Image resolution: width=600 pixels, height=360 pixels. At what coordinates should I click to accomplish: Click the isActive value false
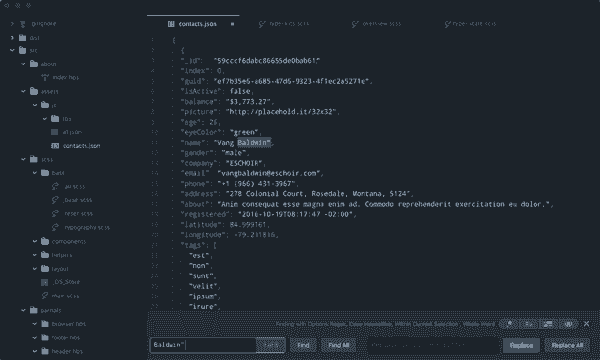point(240,91)
